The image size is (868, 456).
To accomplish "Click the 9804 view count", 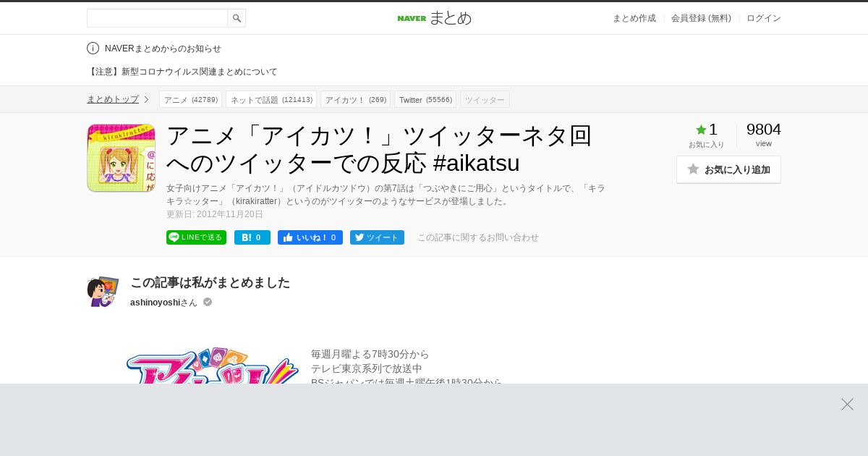I will [x=764, y=130].
